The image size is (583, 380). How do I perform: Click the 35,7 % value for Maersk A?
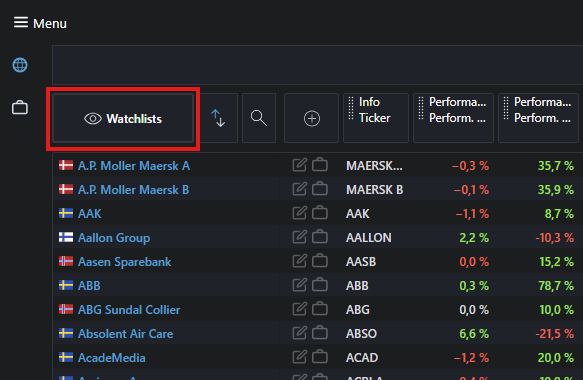556,166
